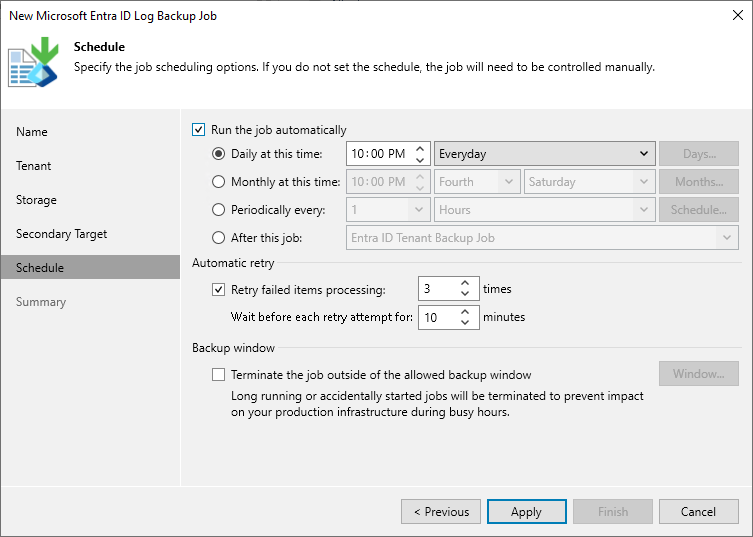Select the Daily at this time option
This screenshot has height=537, width=753.
click(219, 154)
